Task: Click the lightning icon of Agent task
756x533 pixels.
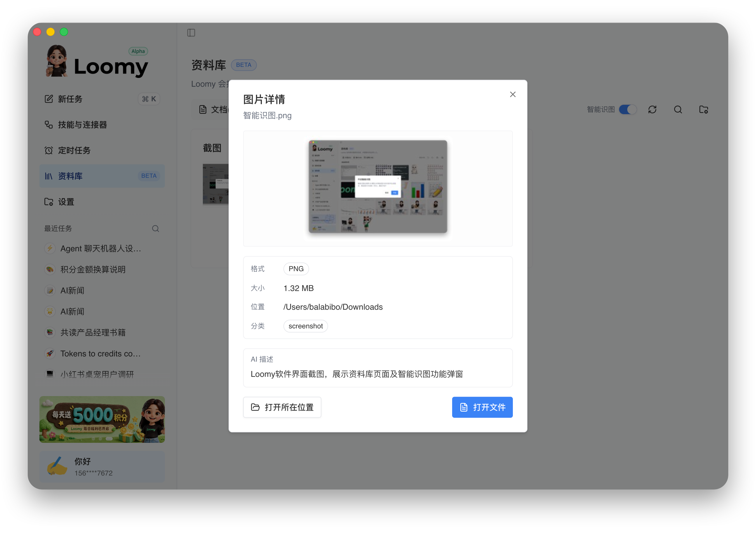Action: [50, 248]
